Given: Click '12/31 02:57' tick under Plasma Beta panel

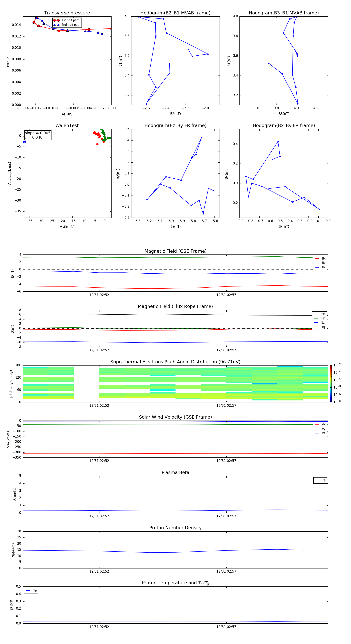Looking at the screenshot, I should (226, 516).
